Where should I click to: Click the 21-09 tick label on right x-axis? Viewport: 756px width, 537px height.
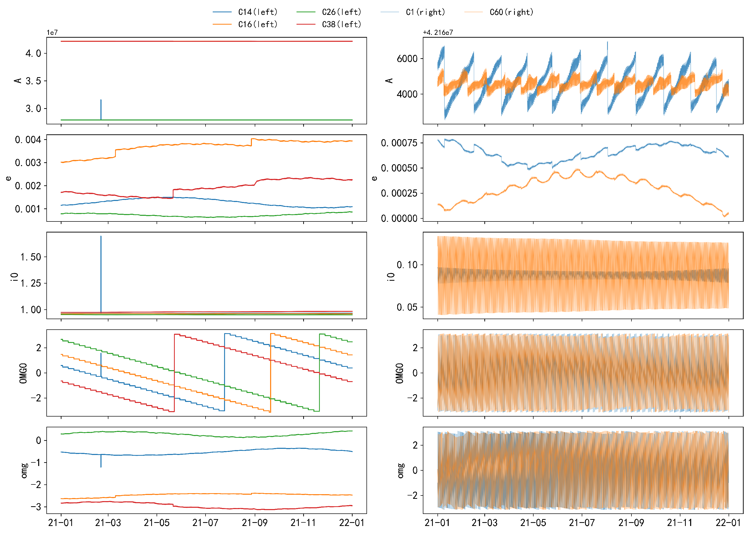pos(631,523)
